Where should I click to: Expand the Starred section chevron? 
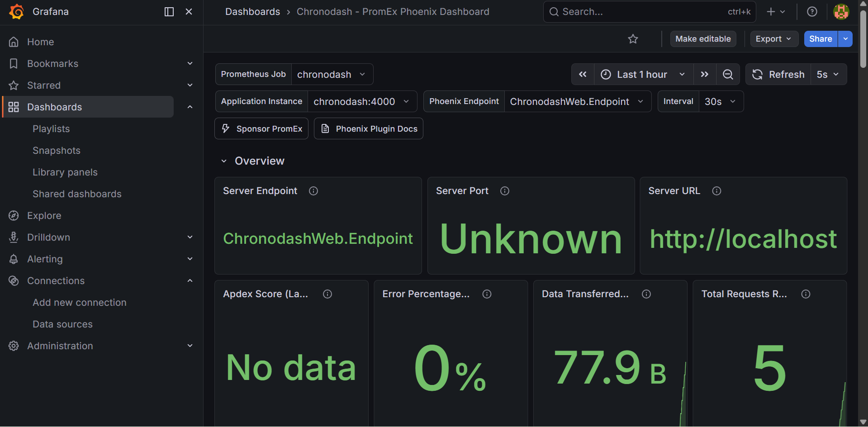[190, 85]
